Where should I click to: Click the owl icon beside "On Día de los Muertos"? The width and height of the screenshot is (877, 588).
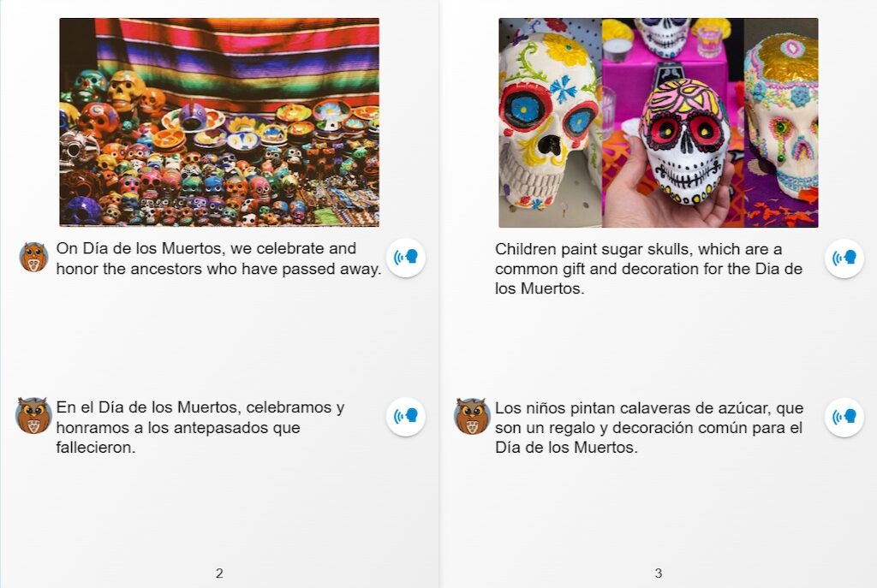[x=33, y=257]
